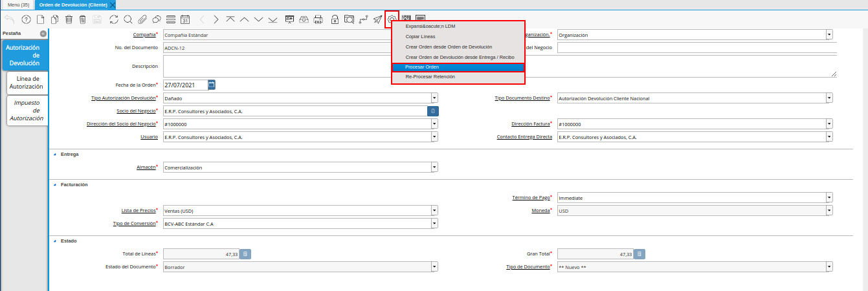Click the first trash Delete icon
Image resolution: width=868 pixels, height=291 pixels.
pyautogui.click(x=69, y=19)
